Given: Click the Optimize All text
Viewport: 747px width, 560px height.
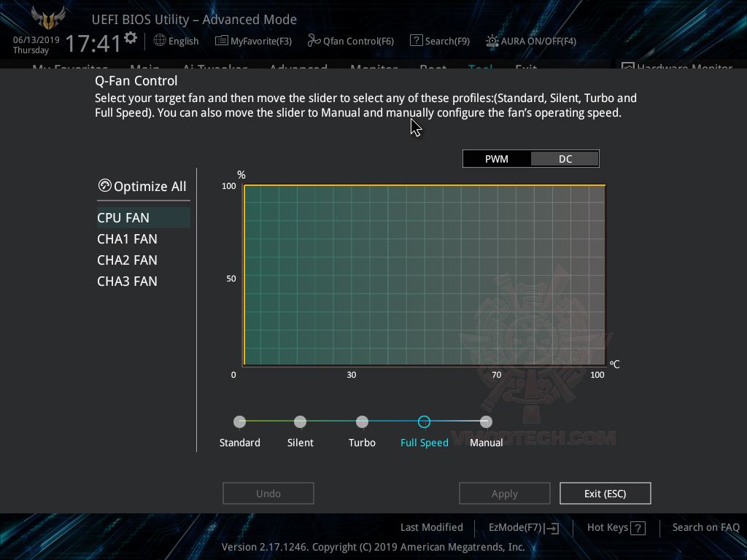Looking at the screenshot, I should 150,187.
